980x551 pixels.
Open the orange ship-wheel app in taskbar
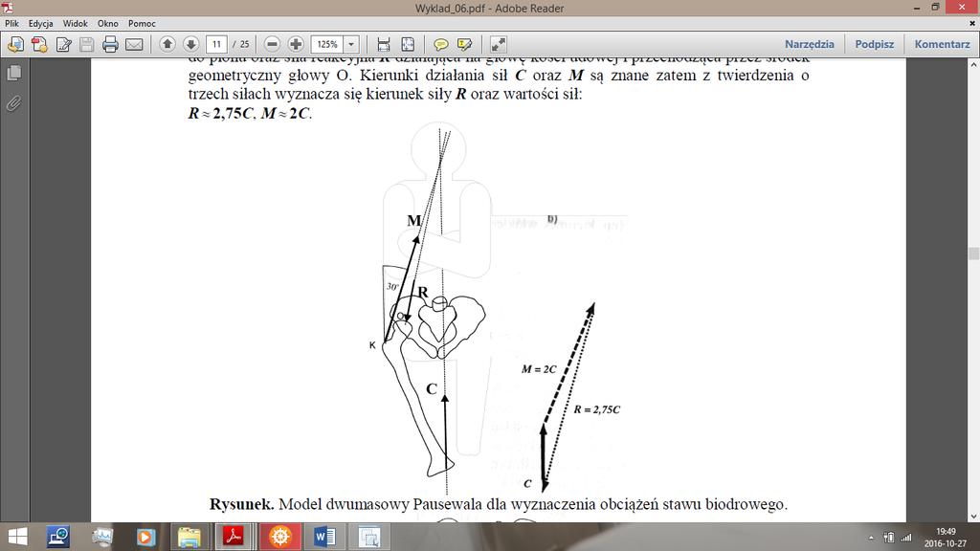[280, 538]
